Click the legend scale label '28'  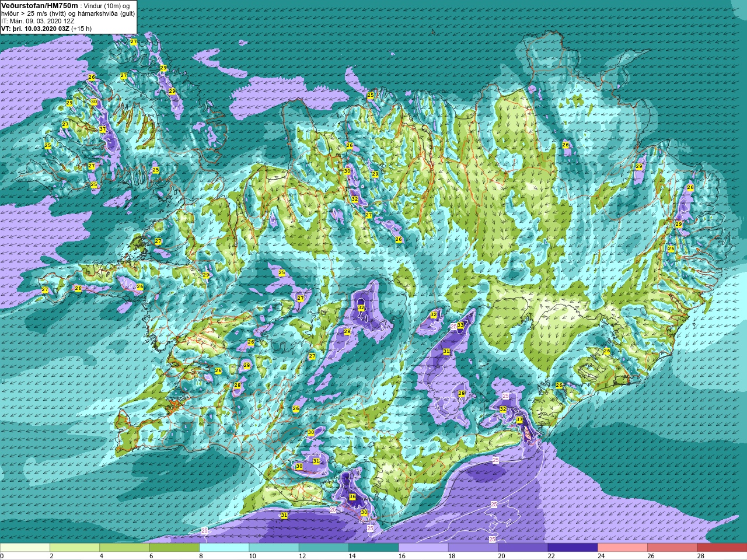(700, 556)
